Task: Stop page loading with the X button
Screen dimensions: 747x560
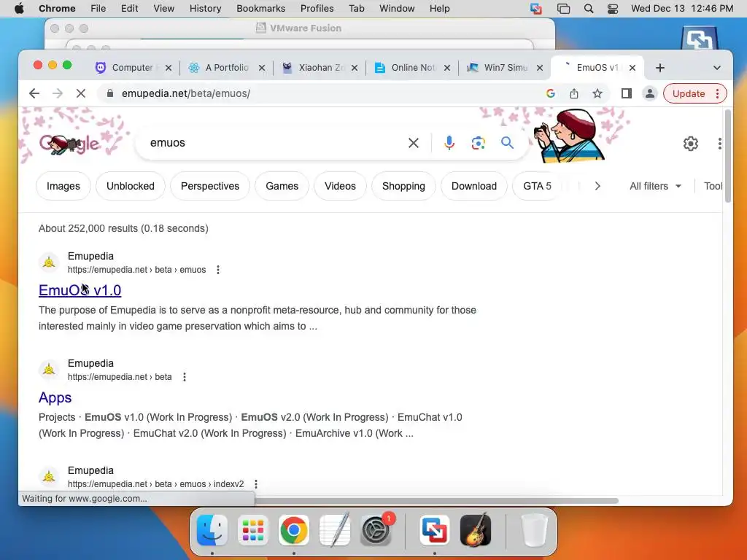Action: (x=81, y=93)
